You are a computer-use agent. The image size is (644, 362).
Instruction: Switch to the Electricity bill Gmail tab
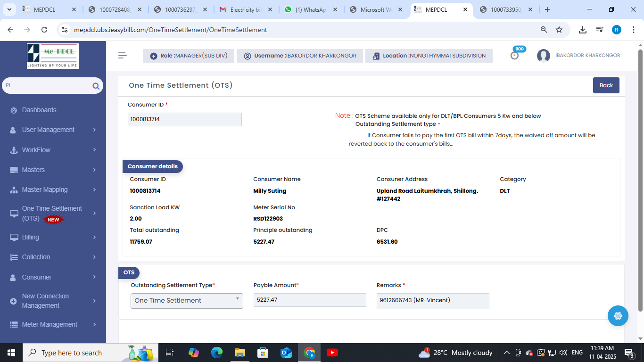click(x=245, y=9)
